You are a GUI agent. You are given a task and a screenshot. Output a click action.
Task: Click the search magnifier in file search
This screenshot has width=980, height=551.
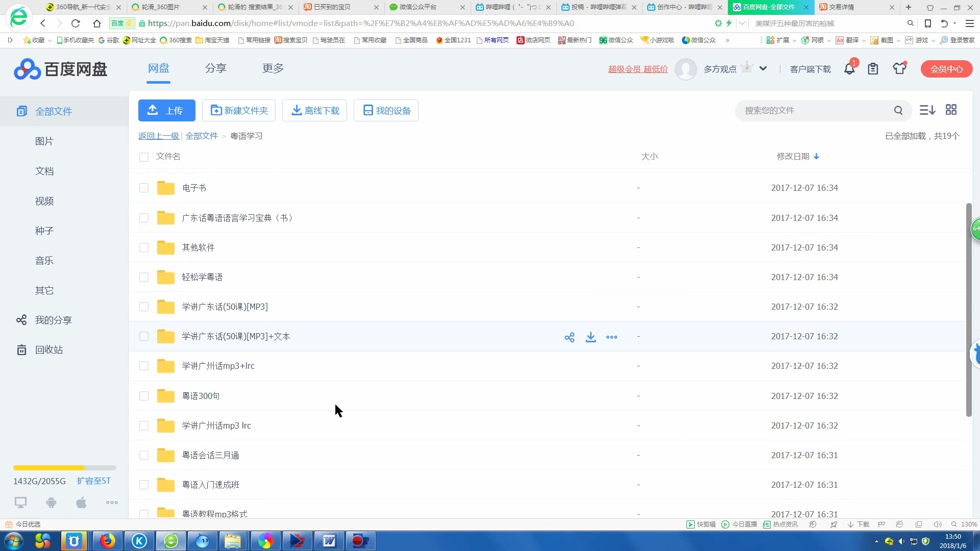pyautogui.click(x=898, y=110)
